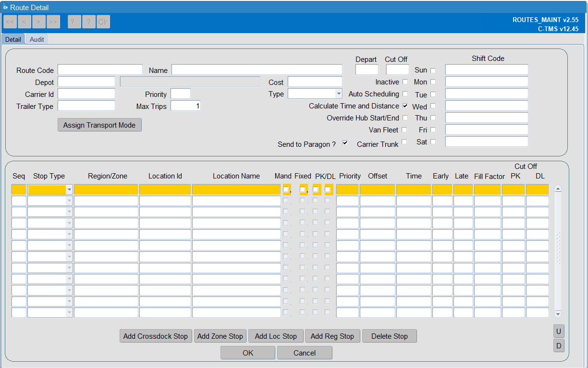
Task: Go to previous record with < button
Action: (24, 22)
